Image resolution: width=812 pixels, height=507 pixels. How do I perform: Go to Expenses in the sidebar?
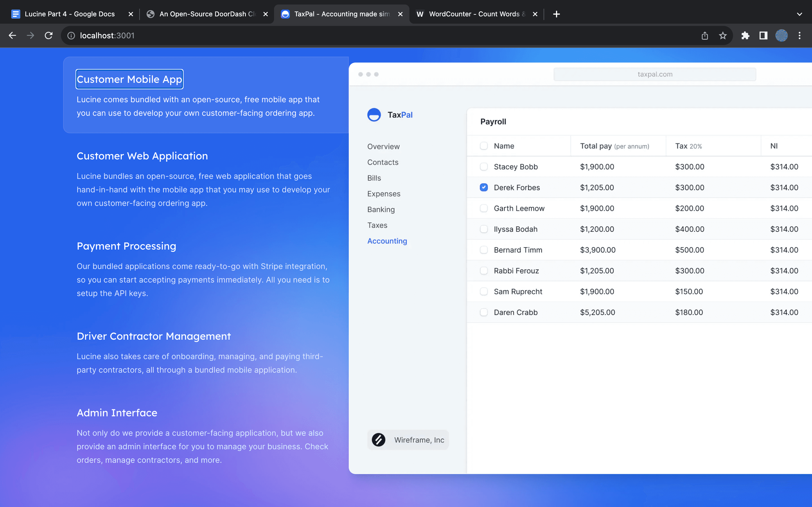point(383,194)
